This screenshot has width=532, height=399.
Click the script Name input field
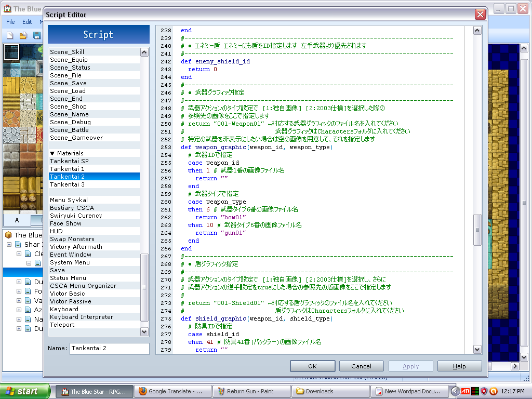pyautogui.click(x=109, y=348)
